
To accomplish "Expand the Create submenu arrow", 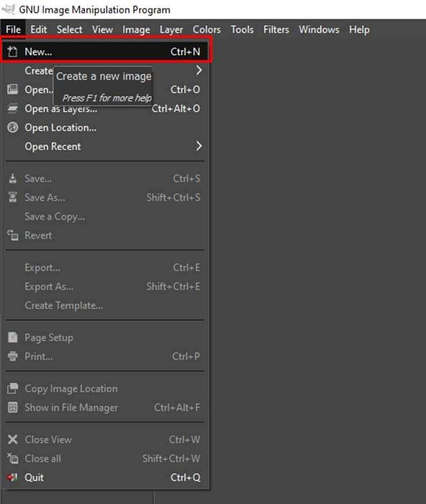I will point(199,70).
